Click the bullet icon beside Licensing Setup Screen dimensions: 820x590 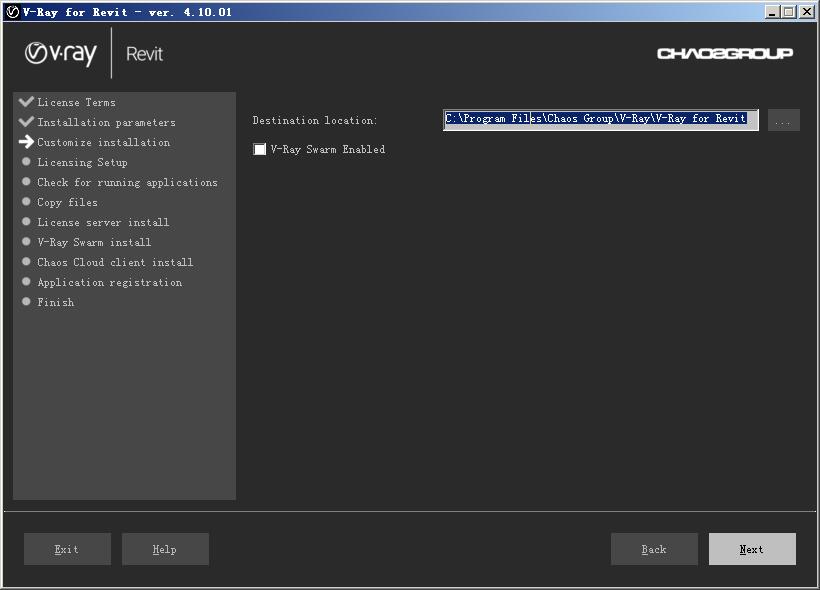click(26, 162)
